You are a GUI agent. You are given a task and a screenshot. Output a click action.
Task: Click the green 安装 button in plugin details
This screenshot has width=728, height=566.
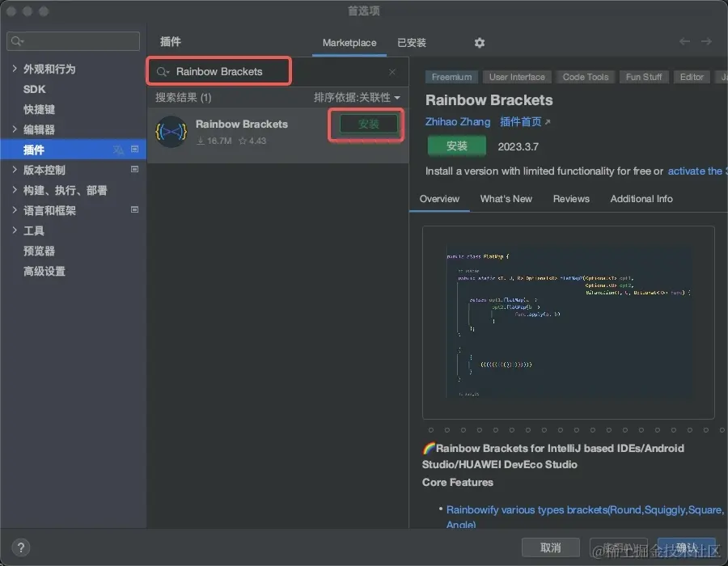[x=457, y=146]
